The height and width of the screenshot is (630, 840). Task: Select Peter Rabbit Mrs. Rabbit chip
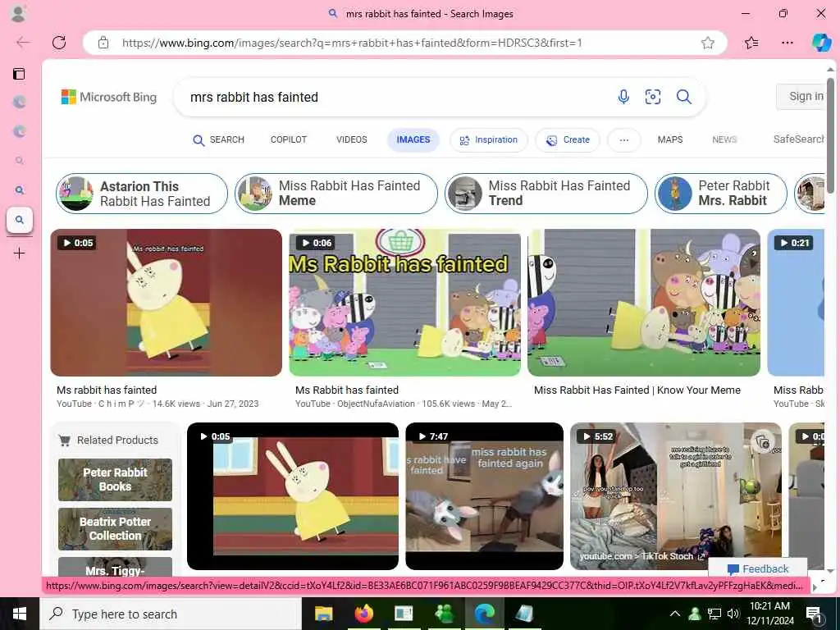[x=720, y=194]
